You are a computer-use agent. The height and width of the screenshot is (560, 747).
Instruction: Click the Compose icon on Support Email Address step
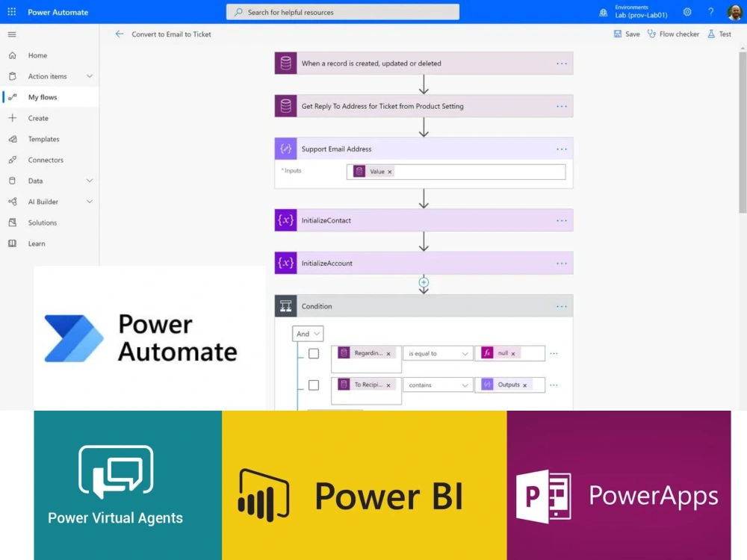285,149
